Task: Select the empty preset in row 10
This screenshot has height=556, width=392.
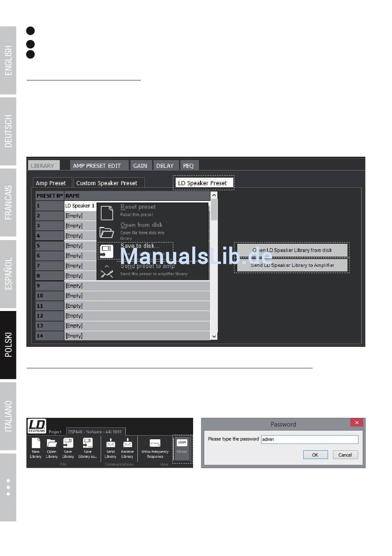Action: (x=137, y=296)
